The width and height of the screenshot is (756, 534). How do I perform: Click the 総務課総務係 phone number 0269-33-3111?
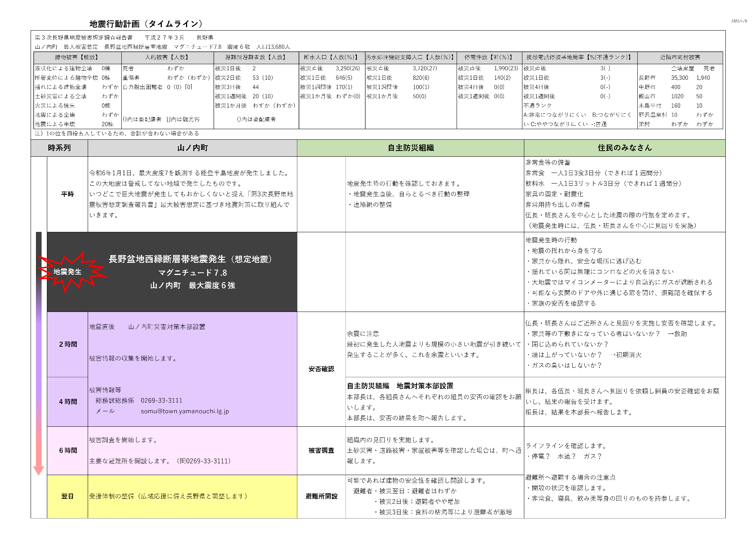click(x=161, y=401)
